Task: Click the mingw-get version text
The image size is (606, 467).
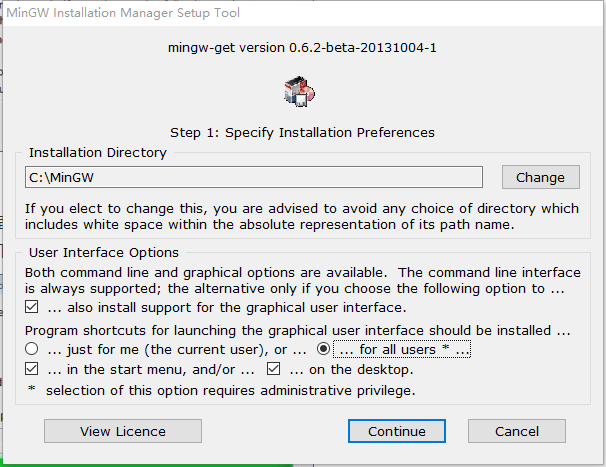Action: (x=302, y=46)
